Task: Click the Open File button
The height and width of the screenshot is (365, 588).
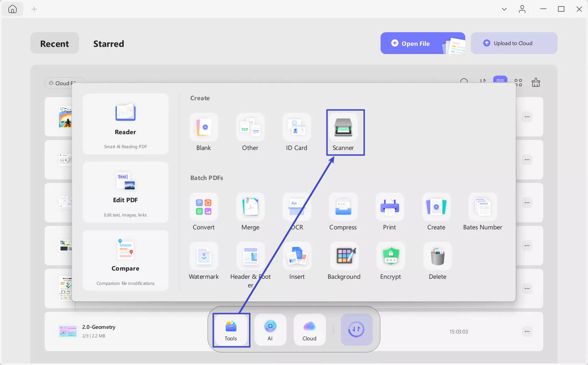Action: coord(423,43)
